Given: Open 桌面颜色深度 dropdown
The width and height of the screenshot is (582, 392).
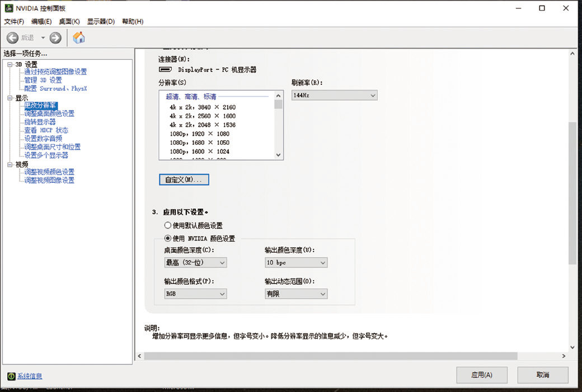Looking at the screenshot, I should coord(195,263).
